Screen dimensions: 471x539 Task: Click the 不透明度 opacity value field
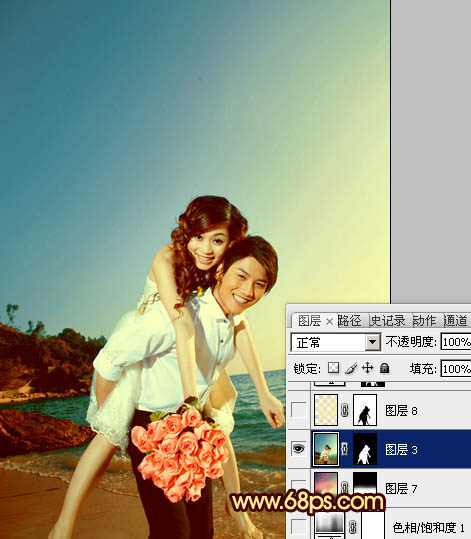(456, 342)
